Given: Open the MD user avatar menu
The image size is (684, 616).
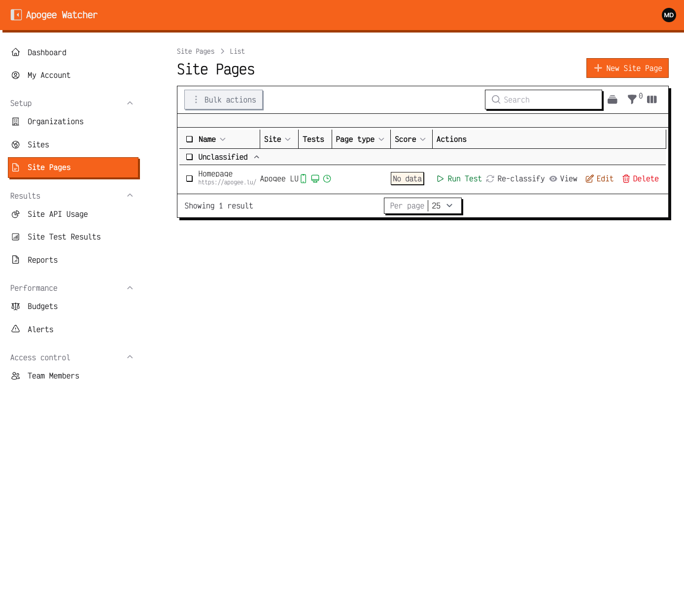Looking at the screenshot, I should pyautogui.click(x=669, y=15).
